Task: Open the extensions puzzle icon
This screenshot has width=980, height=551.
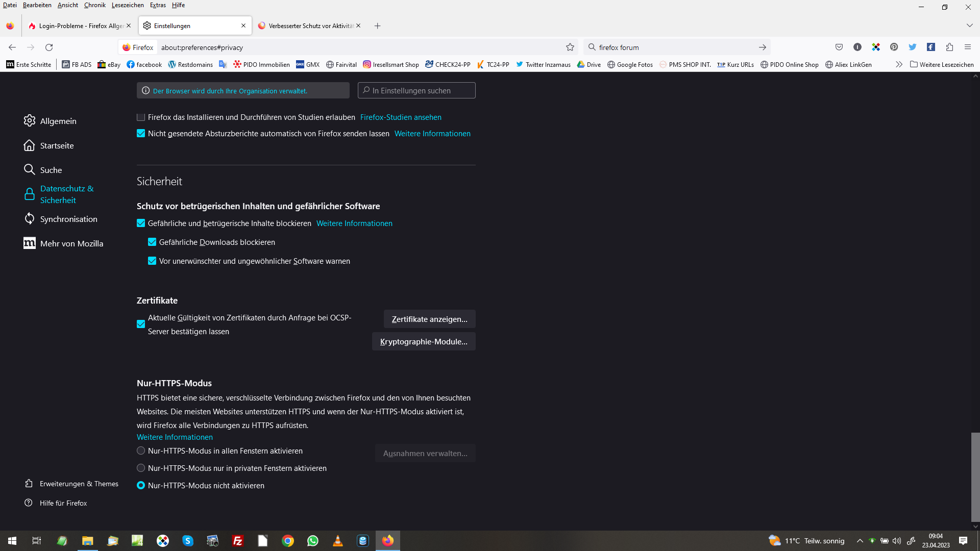Action: click(x=949, y=47)
